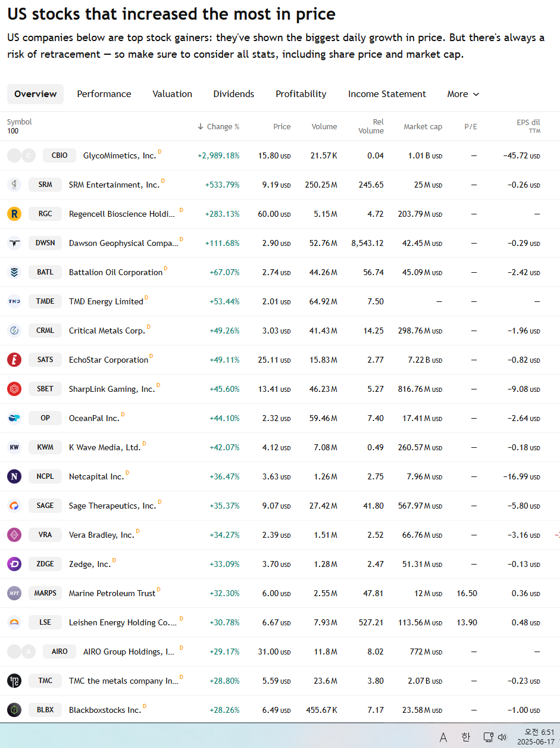
Task: Click the Symbol column header
Action: tap(20, 122)
